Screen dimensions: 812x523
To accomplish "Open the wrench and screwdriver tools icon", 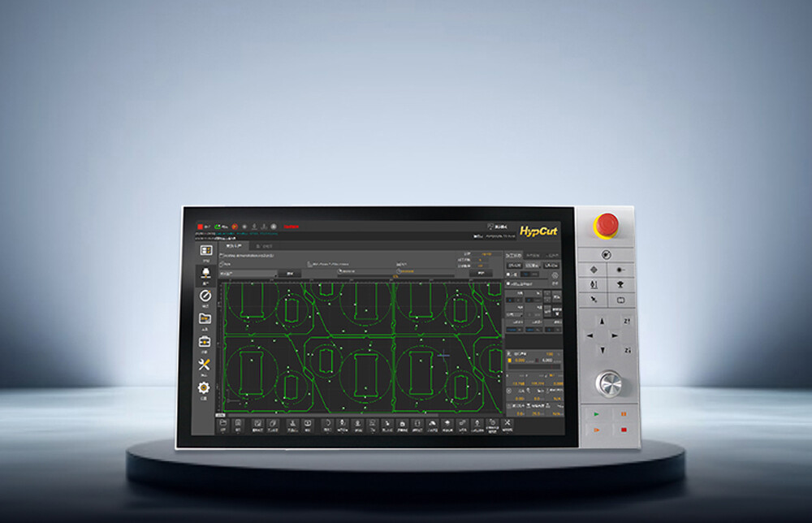I will pyautogui.click(x=205, y=365).
